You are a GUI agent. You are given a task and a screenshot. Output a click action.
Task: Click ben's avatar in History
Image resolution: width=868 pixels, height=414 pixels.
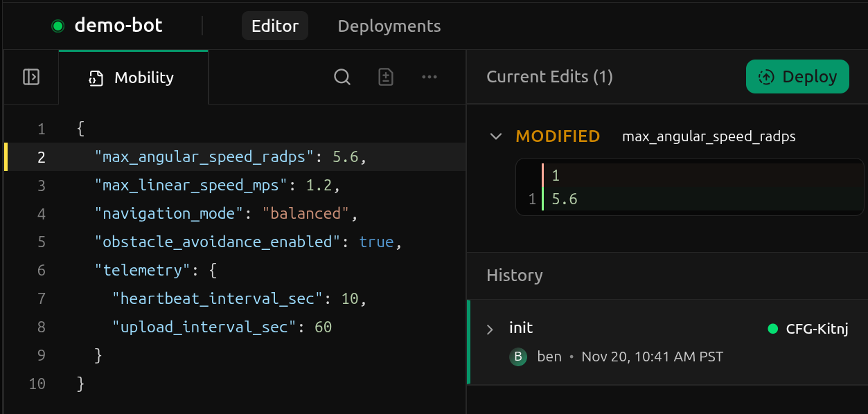coord(518,357)
